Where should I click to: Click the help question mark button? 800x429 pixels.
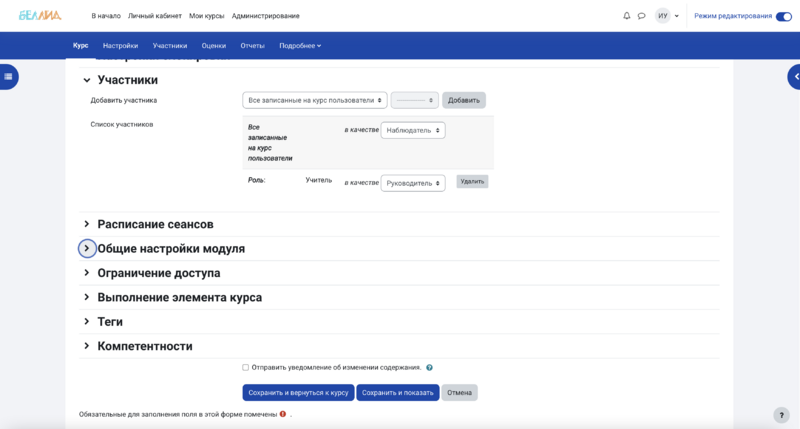coord(781,415)
